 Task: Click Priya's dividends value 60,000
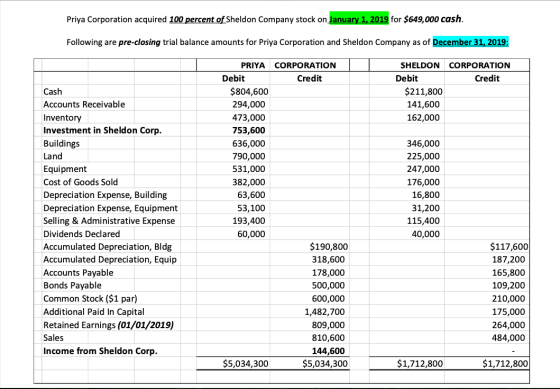(251, 234)
